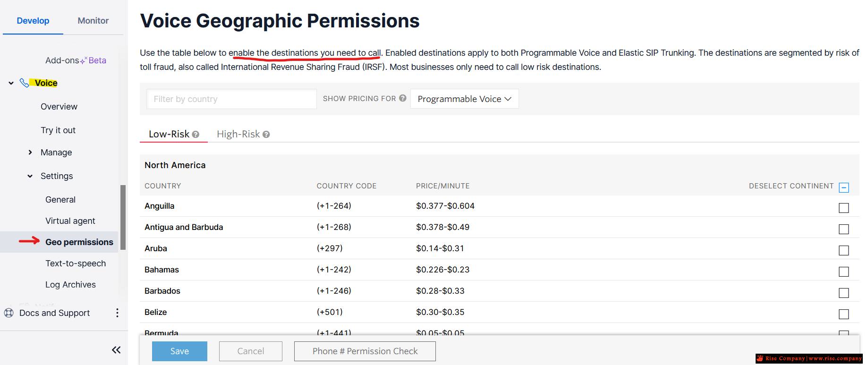
Task: Click the $0.226-$0.23 price cell
Action: pyautogui.click(x=443, y=270)
